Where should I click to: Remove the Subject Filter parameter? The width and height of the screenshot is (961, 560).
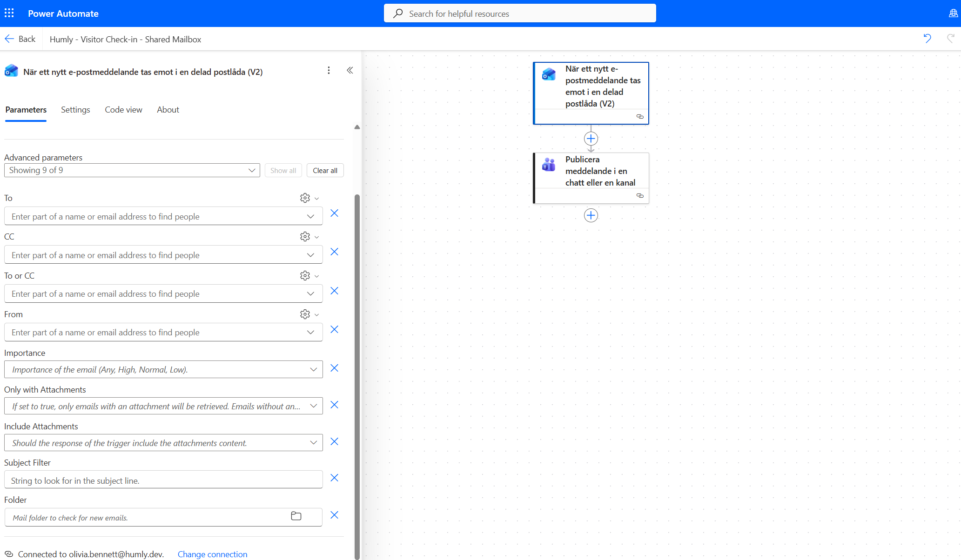click(x=334, y=478)
